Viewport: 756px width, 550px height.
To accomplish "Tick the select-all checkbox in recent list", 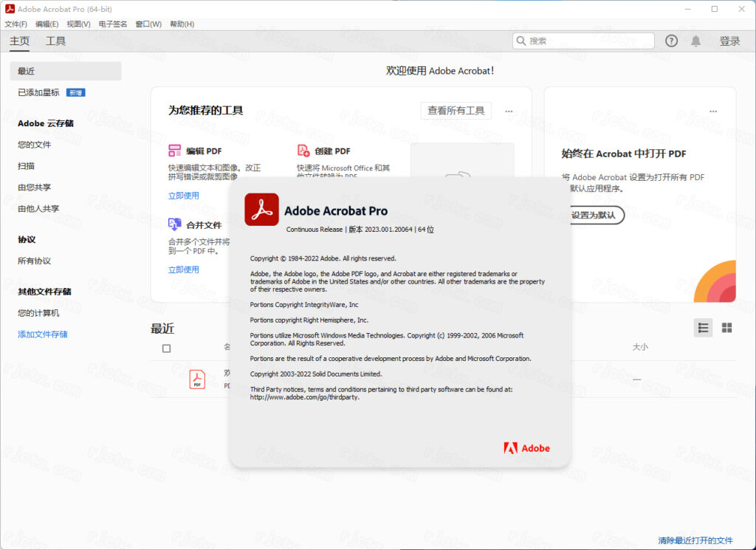I will 166,348.
